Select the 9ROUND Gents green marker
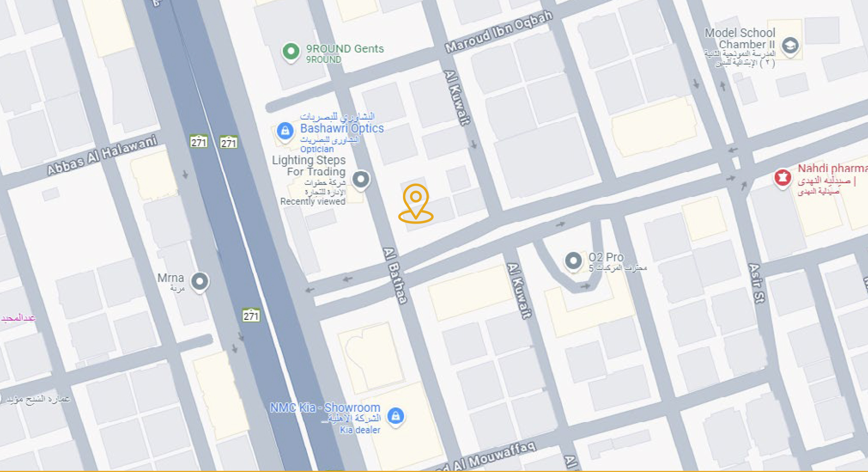The width and height of the screenshot is (868, 472). 291,52
